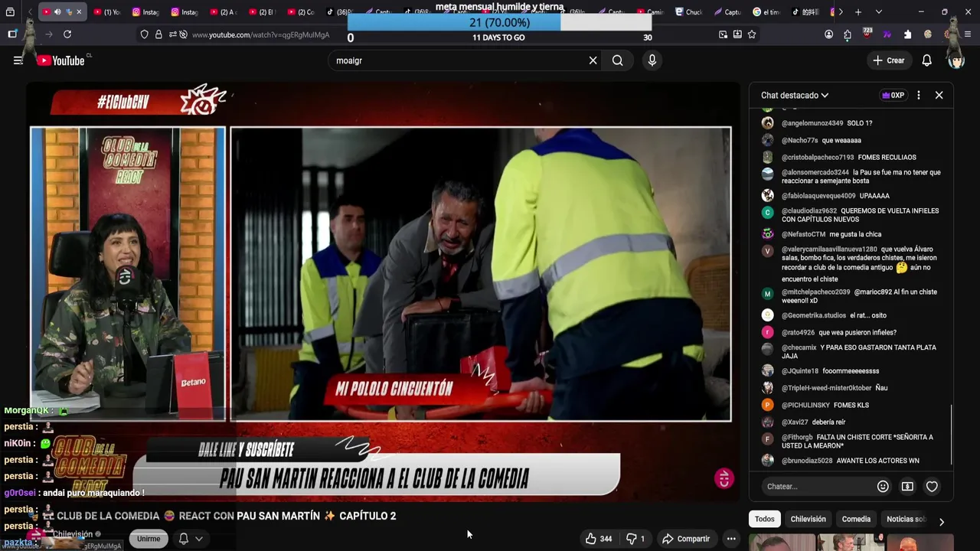Toggle channel notification bell
The width and height of the screenshot is (980, 551).
click(184, 539)
